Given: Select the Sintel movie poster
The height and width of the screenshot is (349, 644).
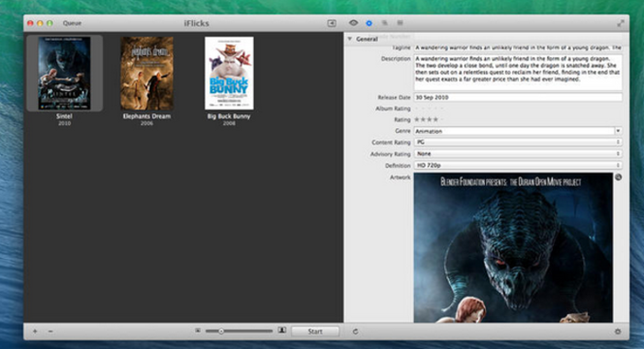Looking at the screenshot, I should coord(64,73).
